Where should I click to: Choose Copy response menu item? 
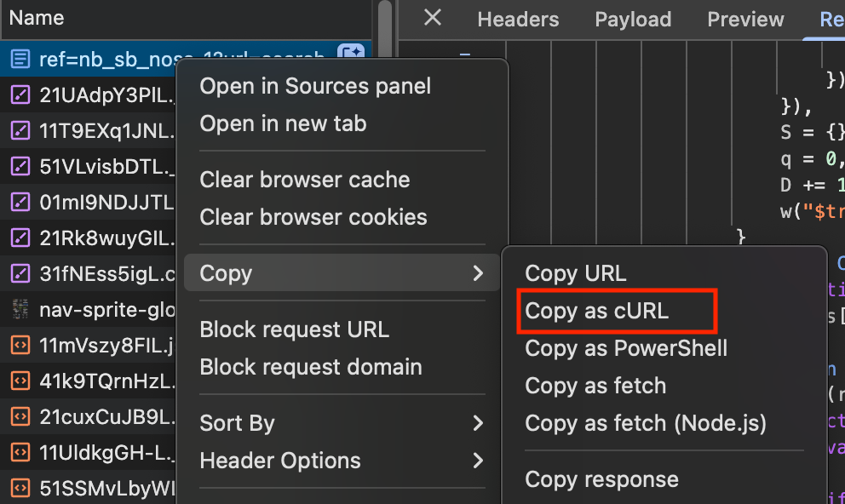pos(601,479)
